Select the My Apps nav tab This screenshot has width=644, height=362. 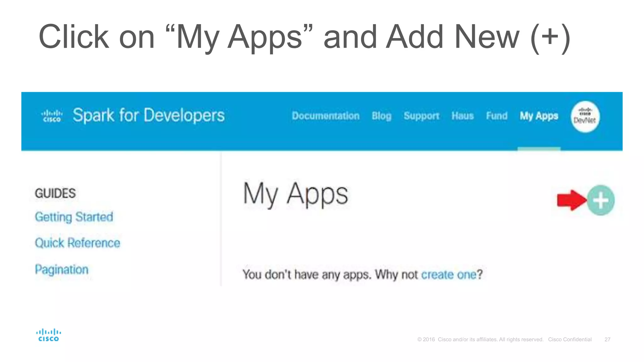point(539,116)
